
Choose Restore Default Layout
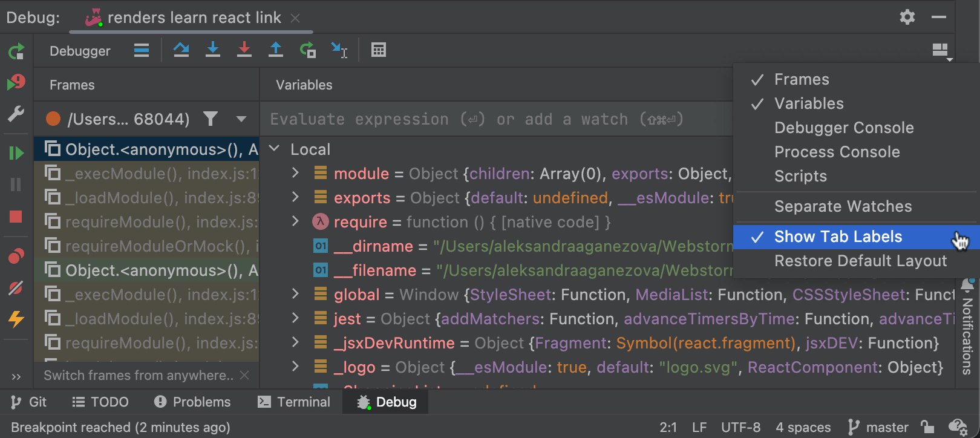click(860, 261)
